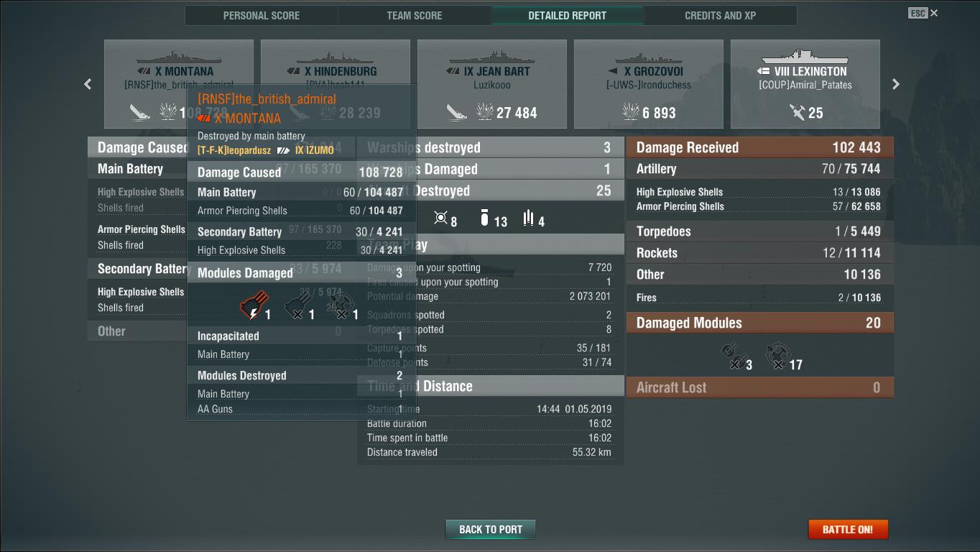
Task: Click the Battle duration row
Action: point(490,423)
